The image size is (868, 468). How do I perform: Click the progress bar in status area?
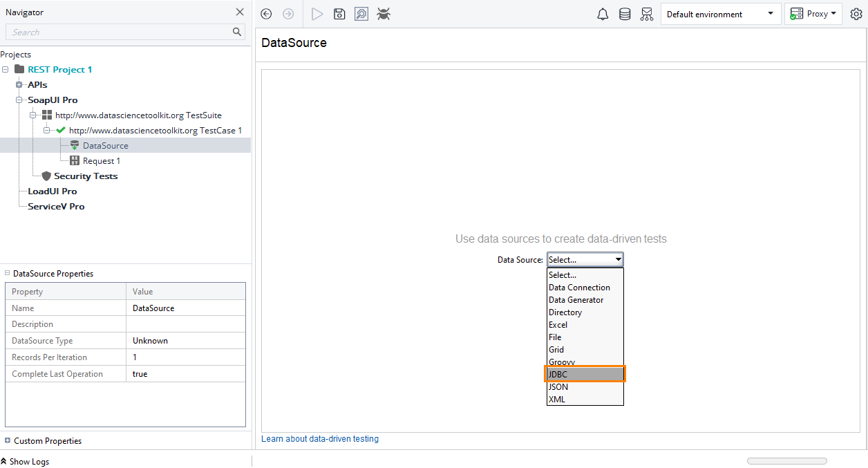tap(786, 461)
